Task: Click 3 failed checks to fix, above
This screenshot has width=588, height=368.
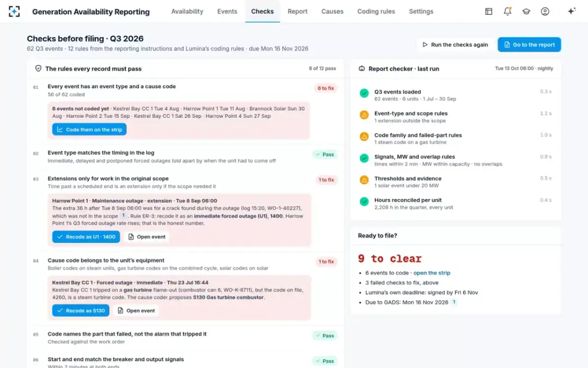Action: [402, 283]
